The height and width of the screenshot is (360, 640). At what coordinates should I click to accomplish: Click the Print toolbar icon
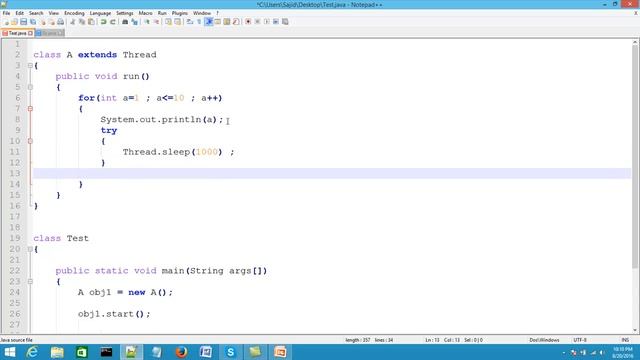60,22
